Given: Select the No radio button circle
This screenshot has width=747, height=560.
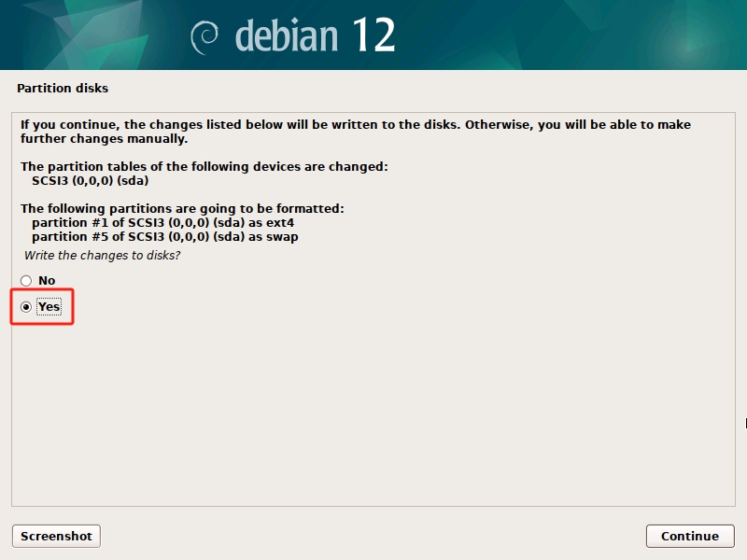Looking at the screenshot, I should click(26, 281).
